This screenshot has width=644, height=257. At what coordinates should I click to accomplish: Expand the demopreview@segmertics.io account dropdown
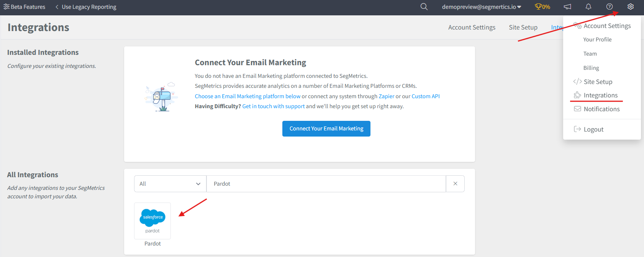coord(482,7)
